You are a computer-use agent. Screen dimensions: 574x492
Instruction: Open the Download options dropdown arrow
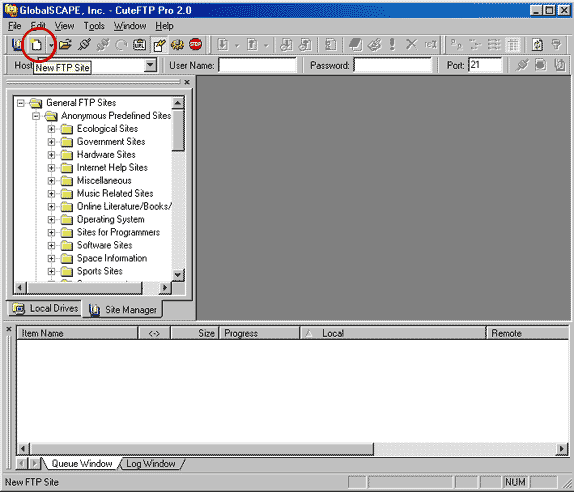pos(237,45)
